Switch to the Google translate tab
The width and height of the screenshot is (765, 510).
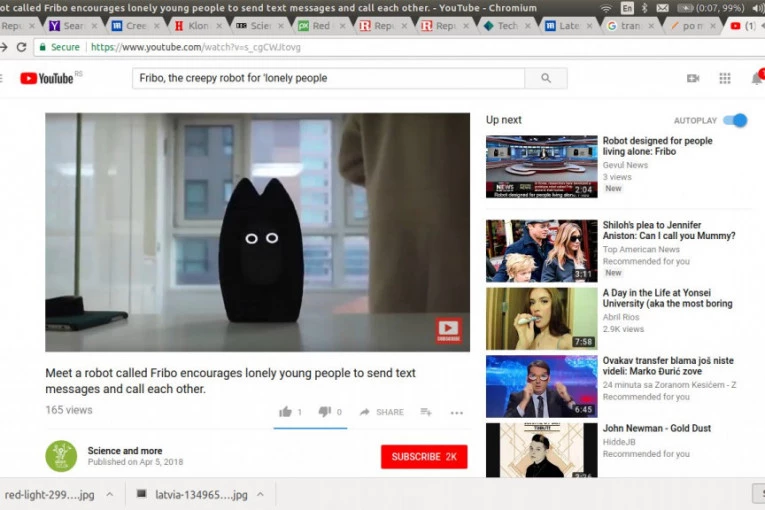625,26
